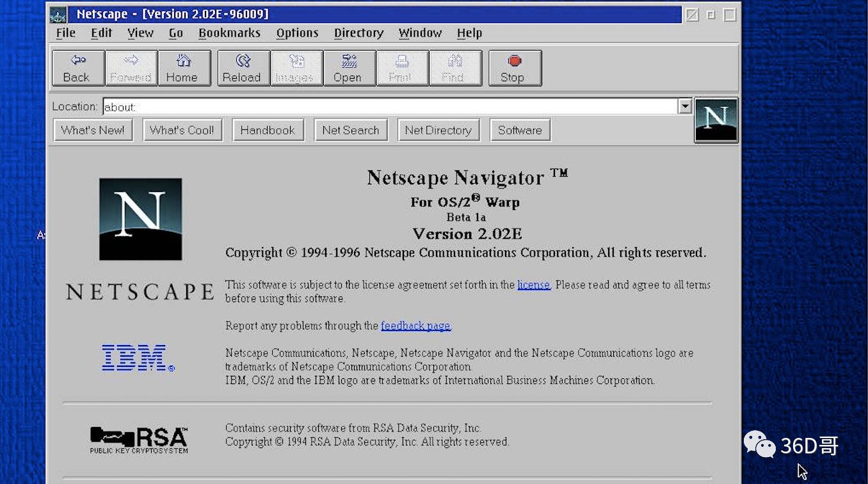Expand the Location history dropdown arrow
The image size is (868, 484).
pyautogui.click(x=685, y=106)
